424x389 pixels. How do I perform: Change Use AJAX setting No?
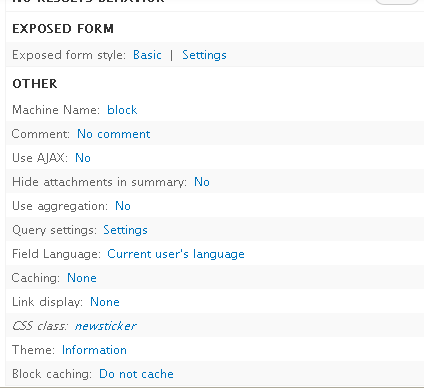(x=83, y=158)
